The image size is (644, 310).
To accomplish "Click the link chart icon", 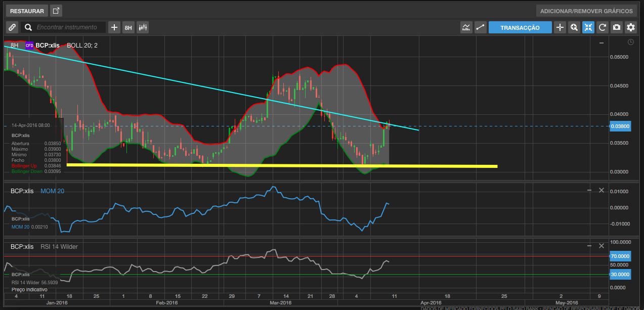I will coord(12,27).
